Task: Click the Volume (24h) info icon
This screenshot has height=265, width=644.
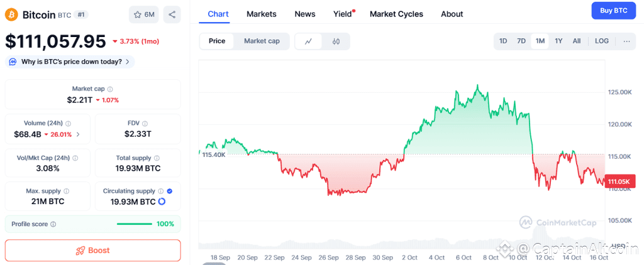Action: (69, 124)
